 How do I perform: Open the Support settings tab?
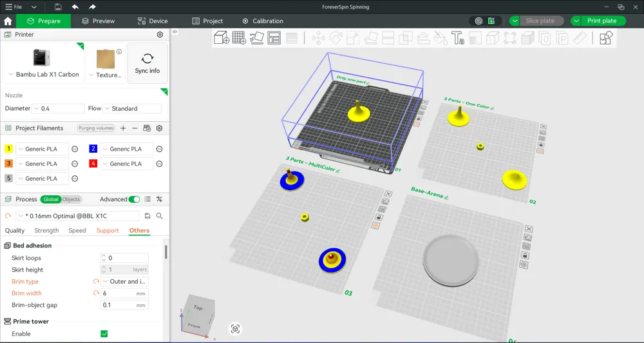(108, 231)
